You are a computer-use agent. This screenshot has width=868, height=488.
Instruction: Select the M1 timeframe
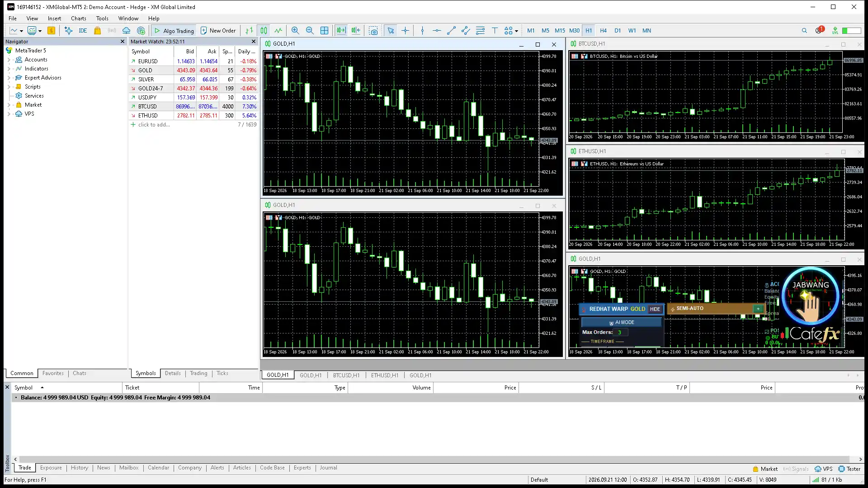pyautogui.click(x=531, y=31)
